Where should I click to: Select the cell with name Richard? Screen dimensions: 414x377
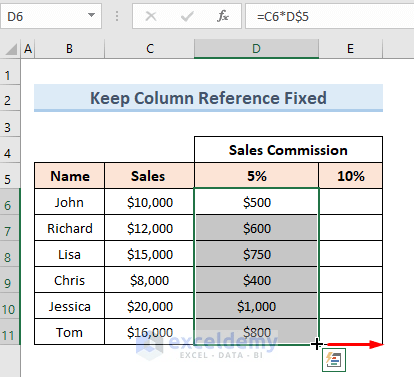click(x=70, y=228)
